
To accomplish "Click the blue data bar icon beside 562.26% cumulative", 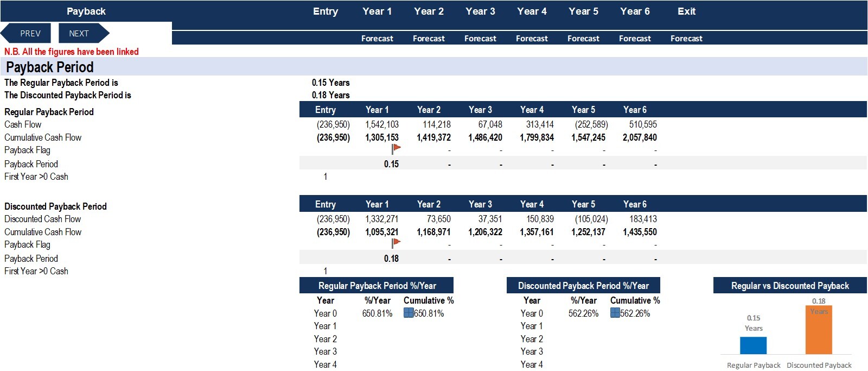I will pyautogui.click(x=615, y=313).
